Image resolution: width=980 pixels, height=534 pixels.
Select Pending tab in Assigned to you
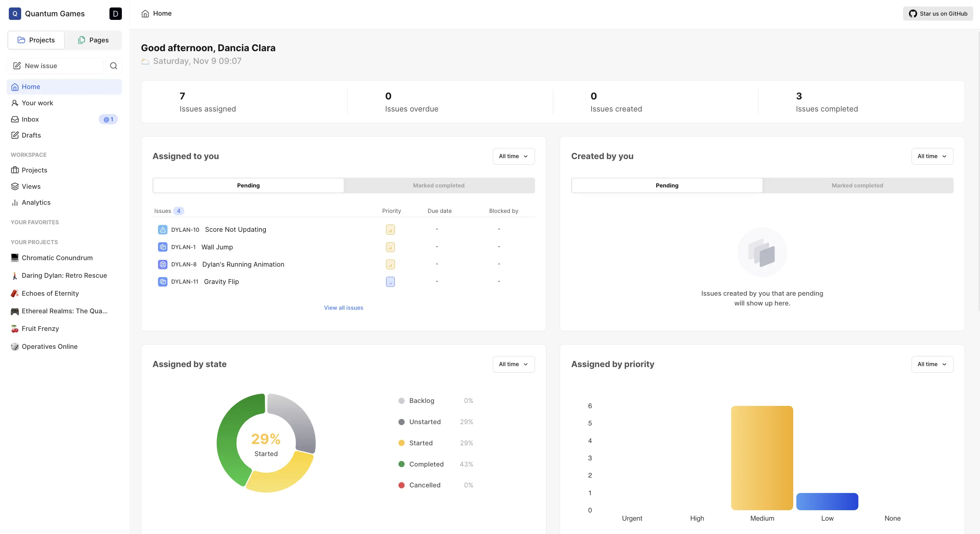click(249, 185)
